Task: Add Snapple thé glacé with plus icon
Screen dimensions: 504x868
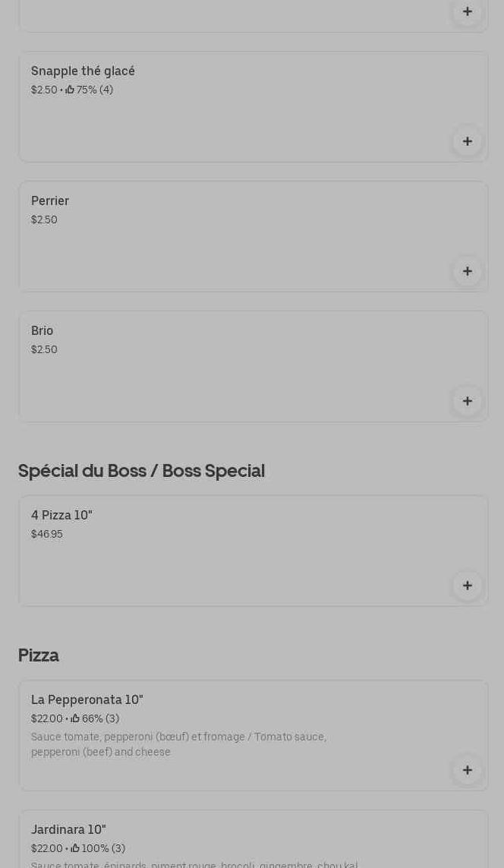Action: (467, 141)
